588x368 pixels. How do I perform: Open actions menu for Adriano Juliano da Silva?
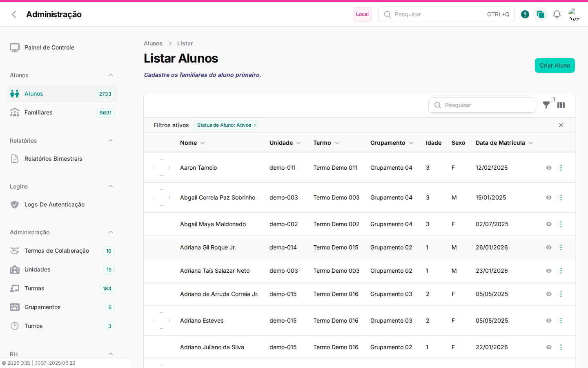[561, 347]
